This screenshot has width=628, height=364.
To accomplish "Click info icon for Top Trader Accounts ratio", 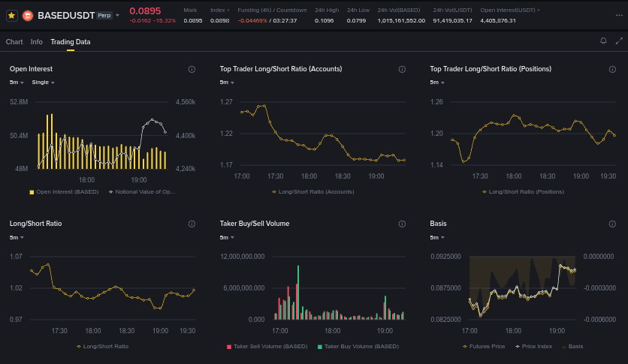I will click(402, 69).
